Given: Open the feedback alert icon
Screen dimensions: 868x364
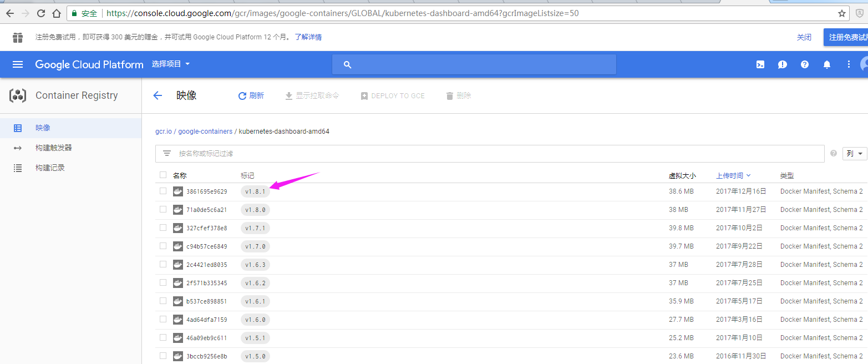Looking at the screenshot, I should tap(783, 64).
